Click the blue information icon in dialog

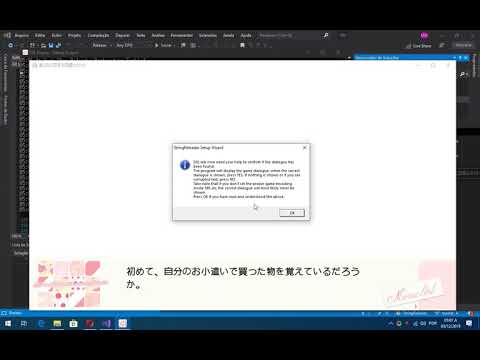(185, 165)
